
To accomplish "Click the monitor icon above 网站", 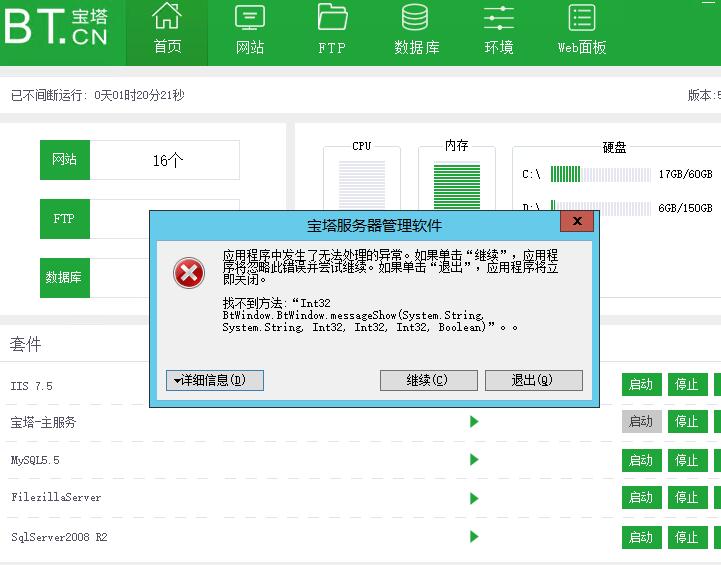I will (250, 17).
